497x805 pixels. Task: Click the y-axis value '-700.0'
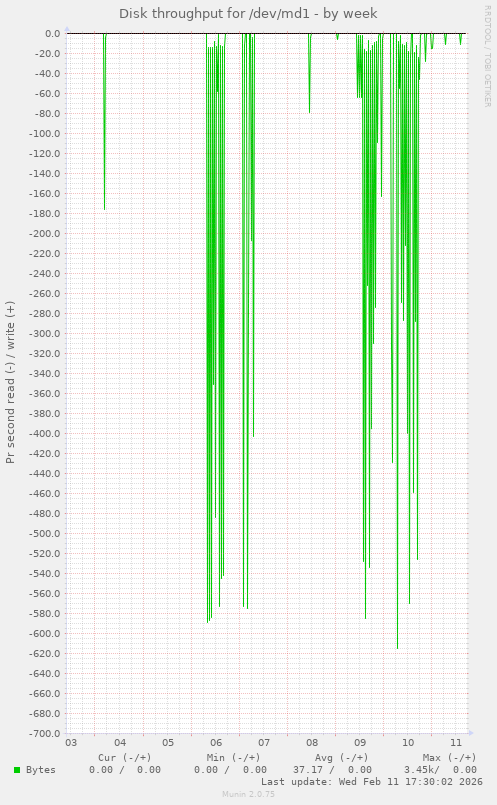pyautogui.click(x=47, y=734)
